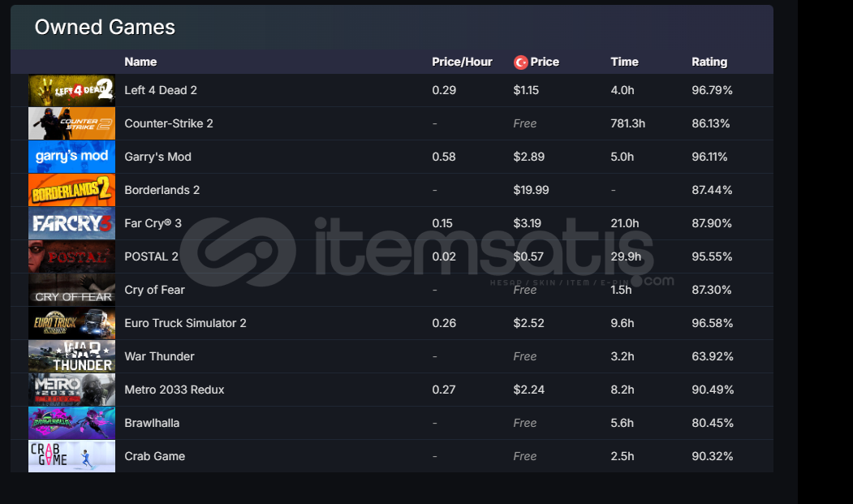Viewport: 853px width, 504px height.
Task: Select the Borderlands 2 cover image
Action: (x=71, y=191)
